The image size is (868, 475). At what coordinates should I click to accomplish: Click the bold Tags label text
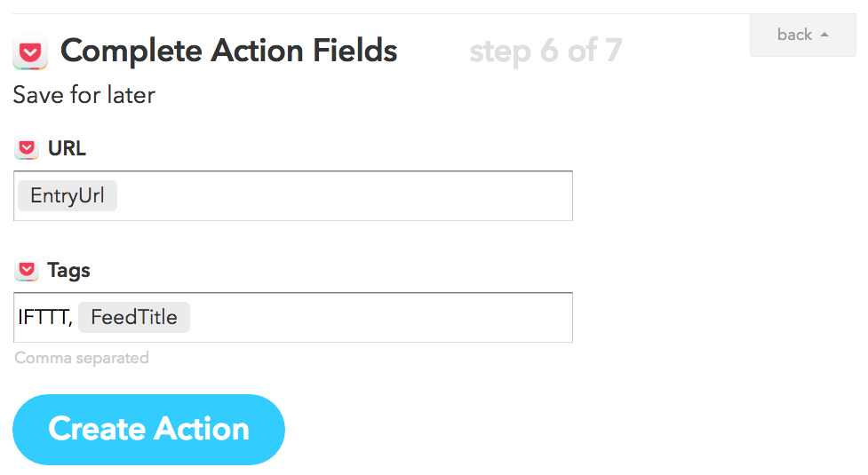click(68, 271)
